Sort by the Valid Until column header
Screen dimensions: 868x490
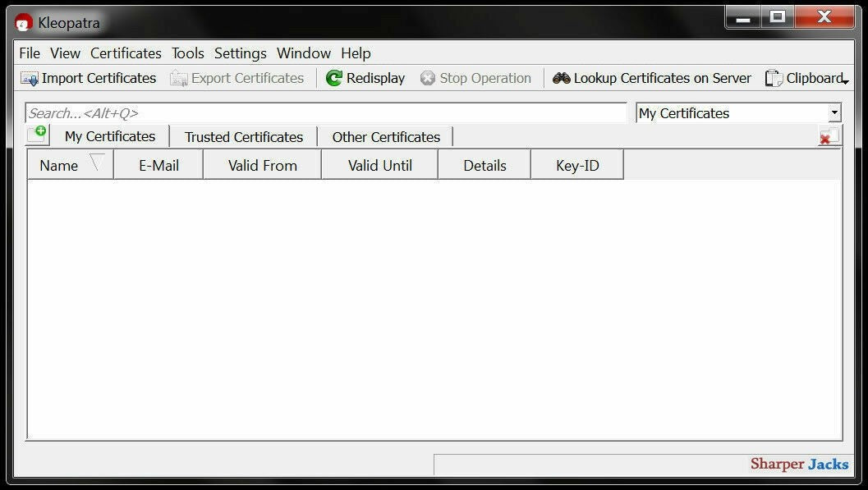pyautogui.click(x=379, y=164)
